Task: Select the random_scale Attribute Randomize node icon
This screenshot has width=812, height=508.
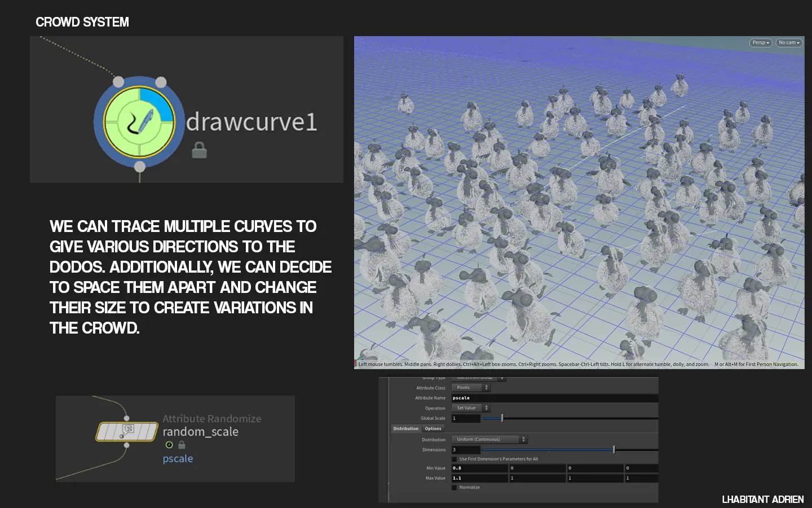Action: (127, 431)
